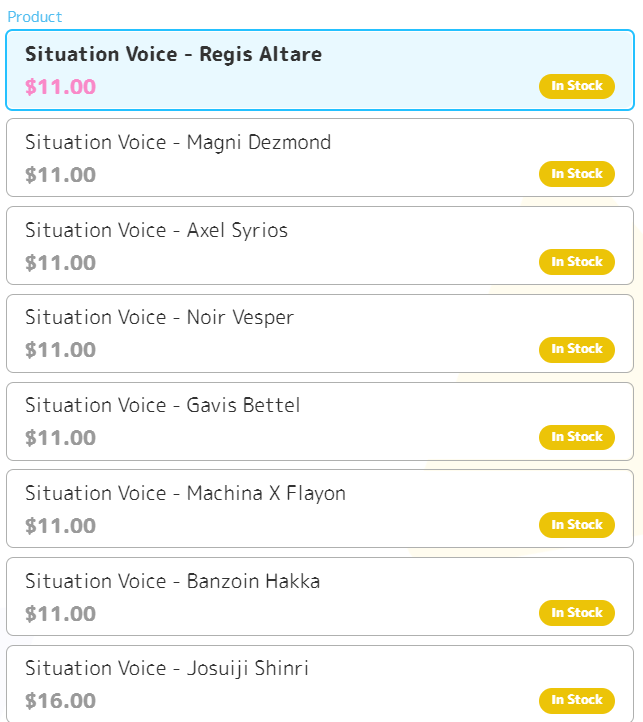Click the In Stock badge for Josuiji Shinri

pyautogui.click(x=577, y=700)
